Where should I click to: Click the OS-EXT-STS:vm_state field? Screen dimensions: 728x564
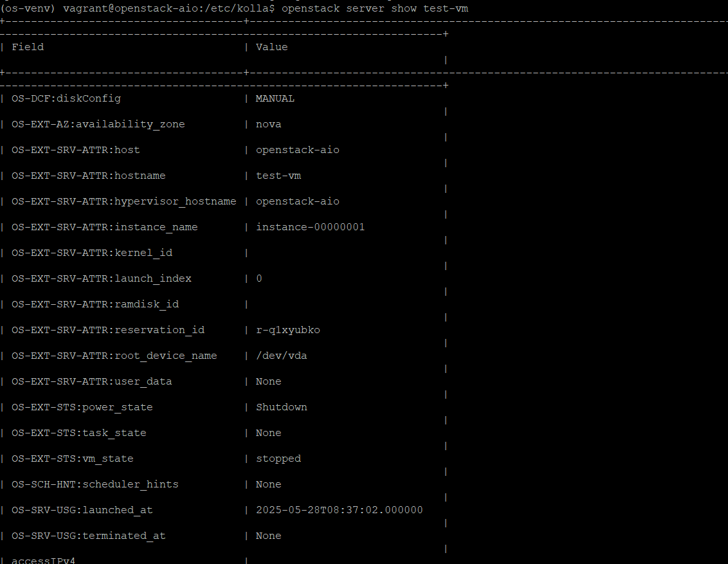pos(73,459)
